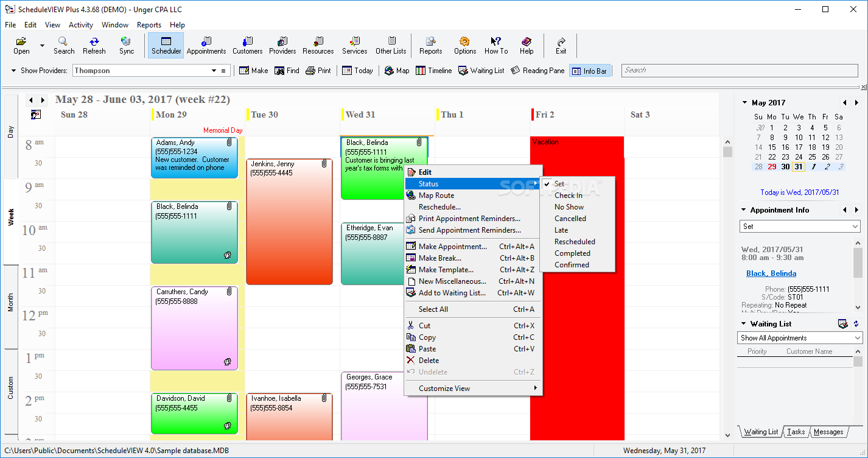Choose Edit in the context menu
The image size is (868, 458).
473,172
